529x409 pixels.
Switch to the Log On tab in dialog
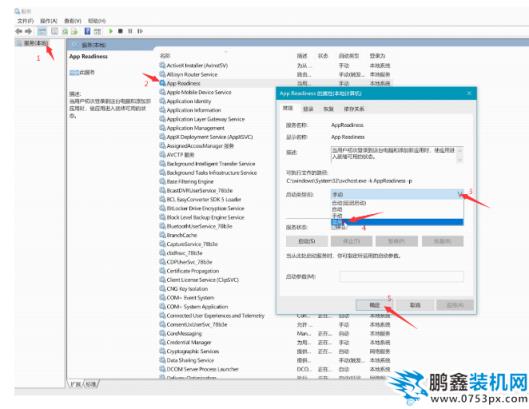pyautogui.click(x=308, y=109)
